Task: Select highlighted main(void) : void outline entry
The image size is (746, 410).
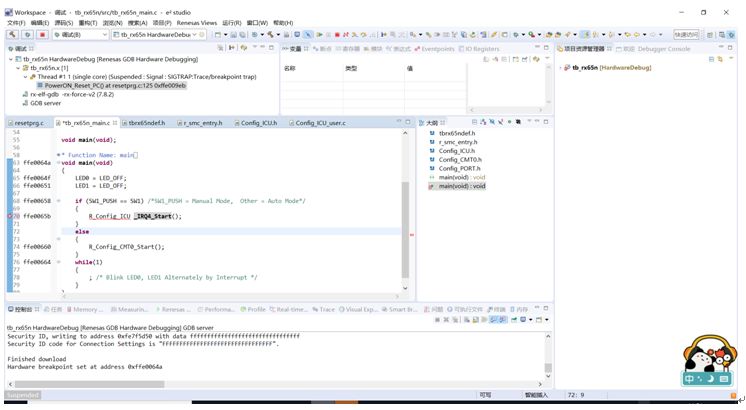Action: pos(457,186)
